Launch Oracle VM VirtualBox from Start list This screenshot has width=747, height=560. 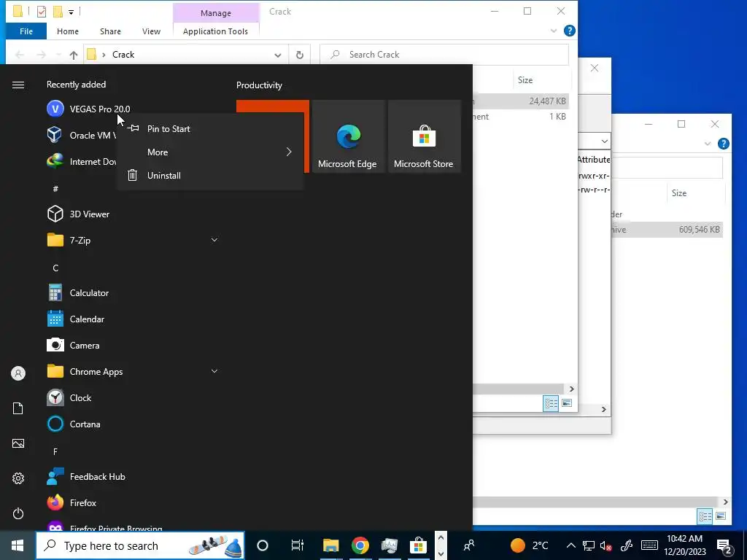(x=81, y=135)
